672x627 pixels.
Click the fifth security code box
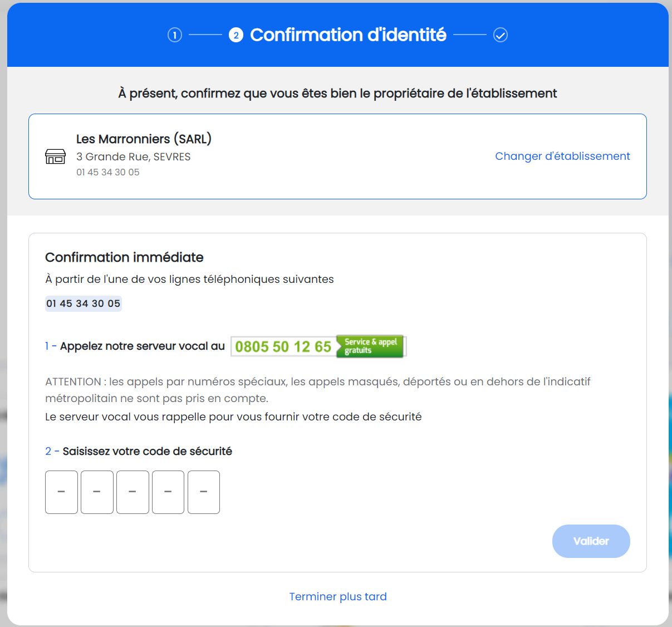click(x=204, y=492)
